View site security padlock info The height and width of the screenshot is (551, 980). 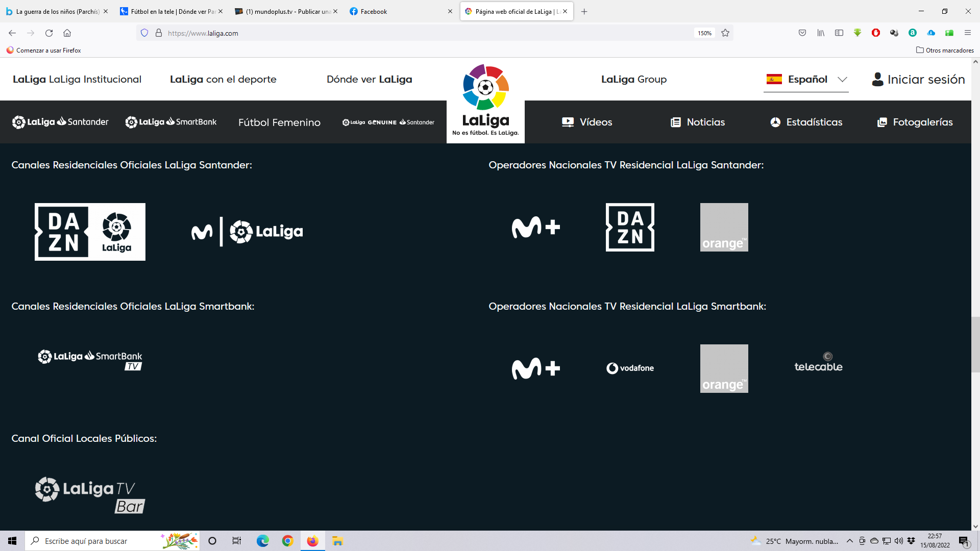[159, 33]
